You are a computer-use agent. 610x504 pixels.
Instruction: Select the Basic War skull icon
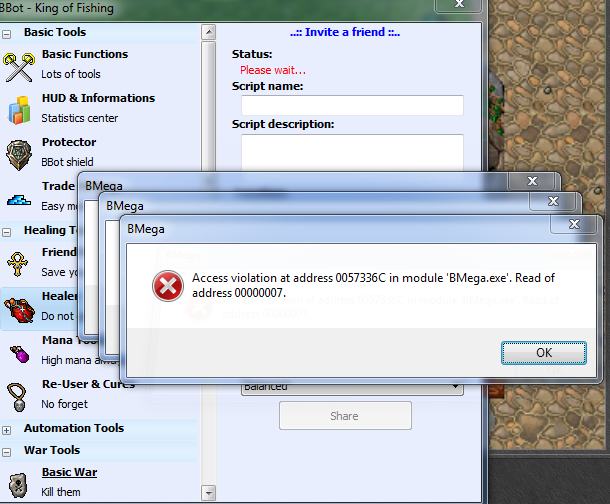coord(20,483)
